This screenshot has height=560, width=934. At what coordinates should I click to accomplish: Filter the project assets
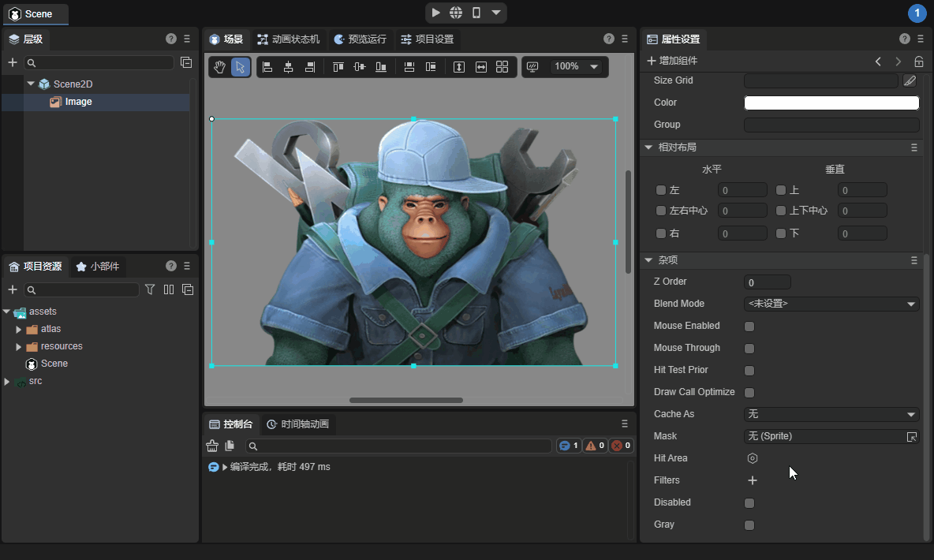[x=150, y=289]
